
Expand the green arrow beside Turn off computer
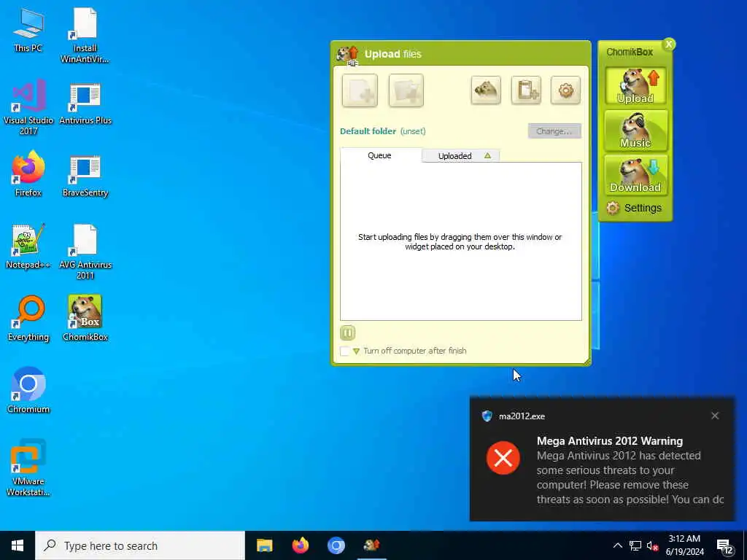point(356,351)
